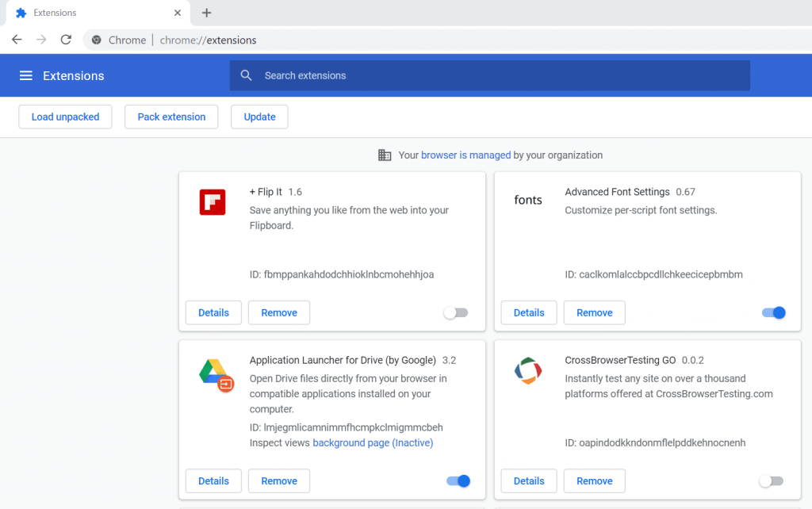Click the 'Open Drive files directly' description
The height and width of the screenshot is (509, 812).
pyautogui.click(x=348, y=393)
